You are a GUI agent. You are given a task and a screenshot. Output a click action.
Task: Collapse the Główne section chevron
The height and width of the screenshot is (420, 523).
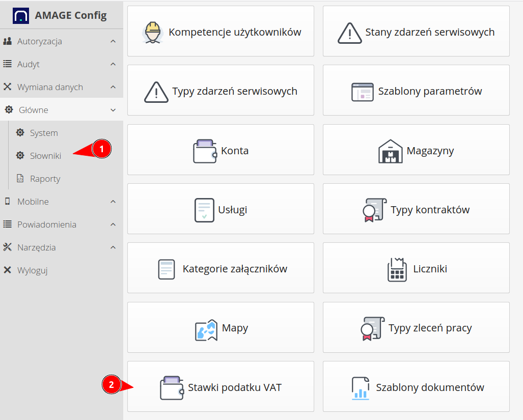(113, 110)
